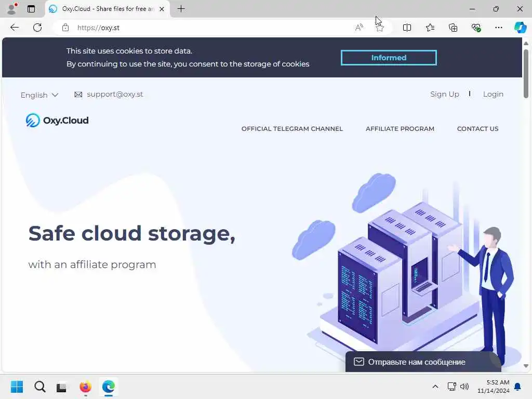The height and width of the screenshot is (399, 532).
Task: Open Edge Settings and more menu
Action: click(498, 28)
